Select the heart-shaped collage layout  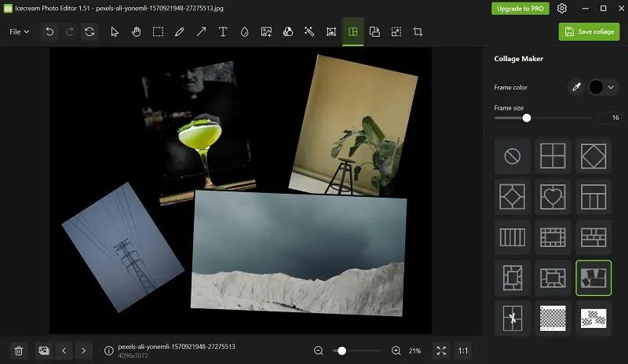pyautogui.click(x=553, y=196)
